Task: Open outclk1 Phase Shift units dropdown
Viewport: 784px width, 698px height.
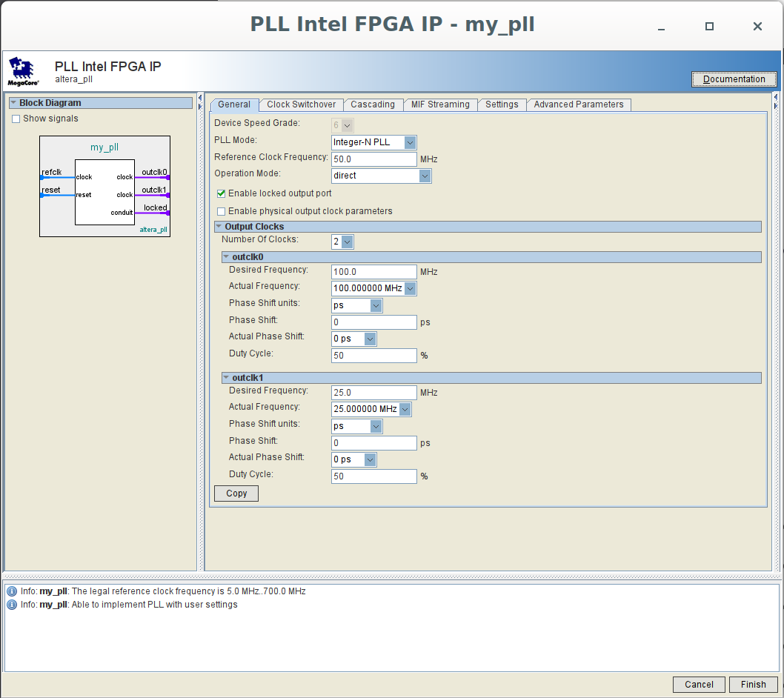Action: [x=376, y=427]
